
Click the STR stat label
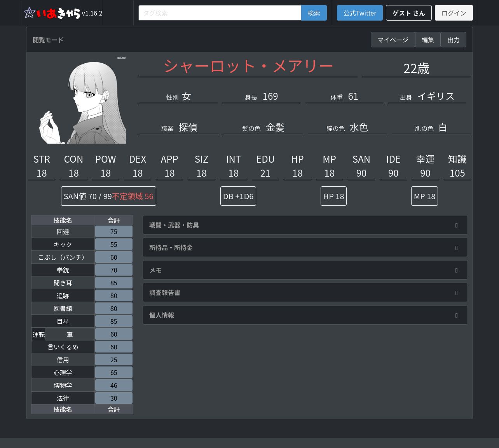[42, 159]
